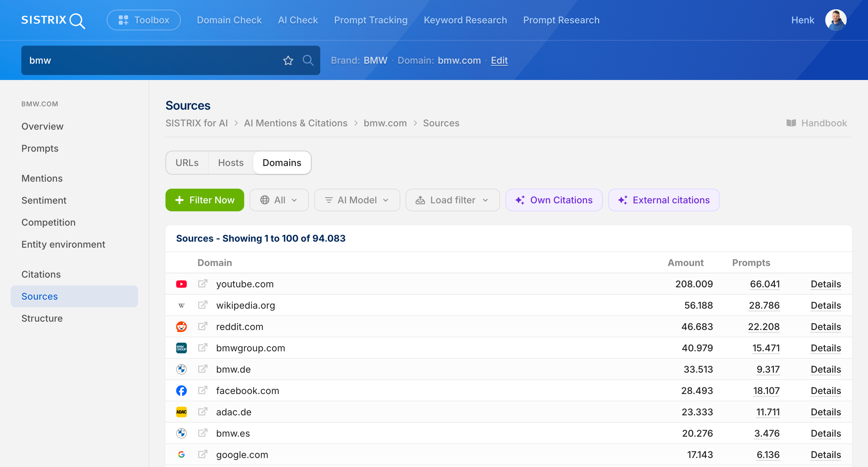
Task: Switch to the Hosts tab
Action: pos(231,163)
